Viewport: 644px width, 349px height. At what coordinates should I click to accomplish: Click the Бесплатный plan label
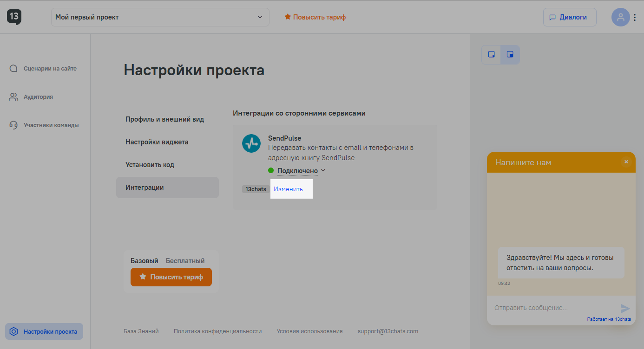tap(185, 261)
